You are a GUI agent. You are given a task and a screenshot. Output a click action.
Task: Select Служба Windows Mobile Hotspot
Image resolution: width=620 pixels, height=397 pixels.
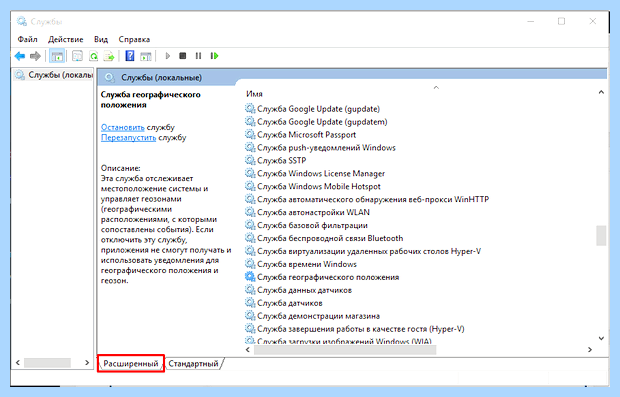tap(313, 187)
